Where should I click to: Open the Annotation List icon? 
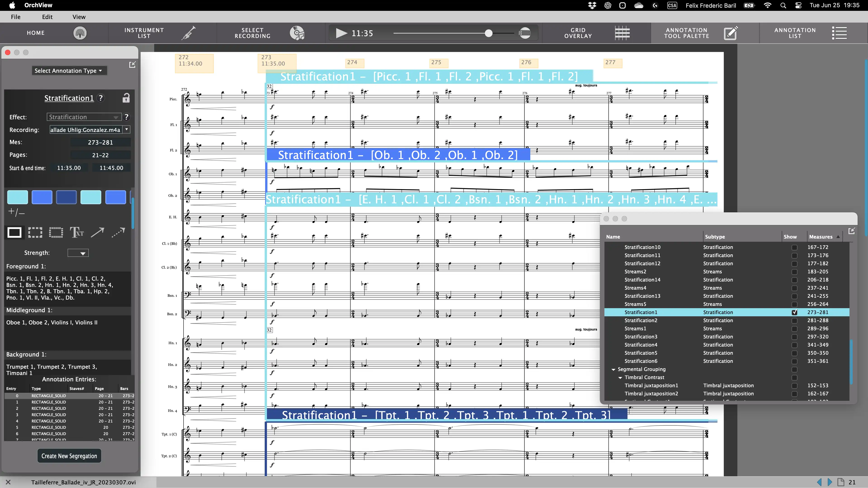839,33
